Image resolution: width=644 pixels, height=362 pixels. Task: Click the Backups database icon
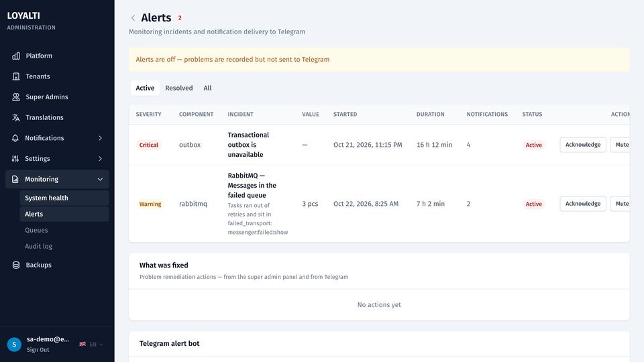tap(16, 265)
